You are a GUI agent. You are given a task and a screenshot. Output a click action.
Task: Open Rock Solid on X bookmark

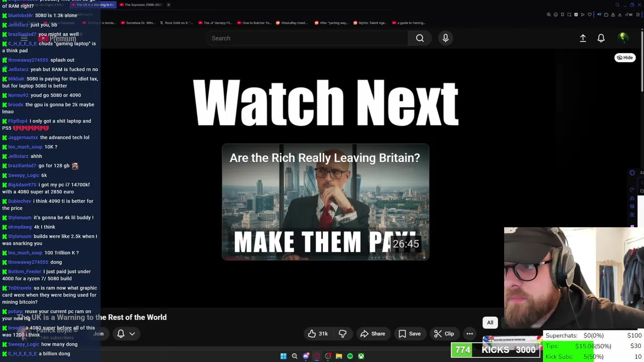176,23
